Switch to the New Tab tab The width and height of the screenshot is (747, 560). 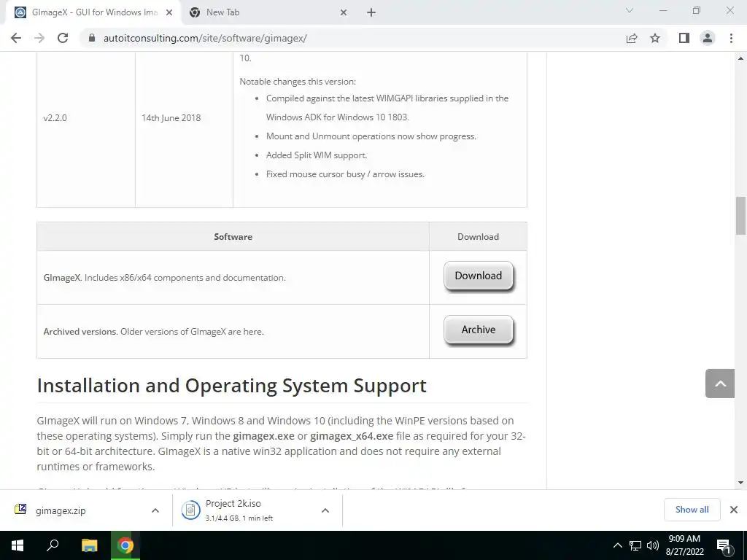[x=269, y=12]
